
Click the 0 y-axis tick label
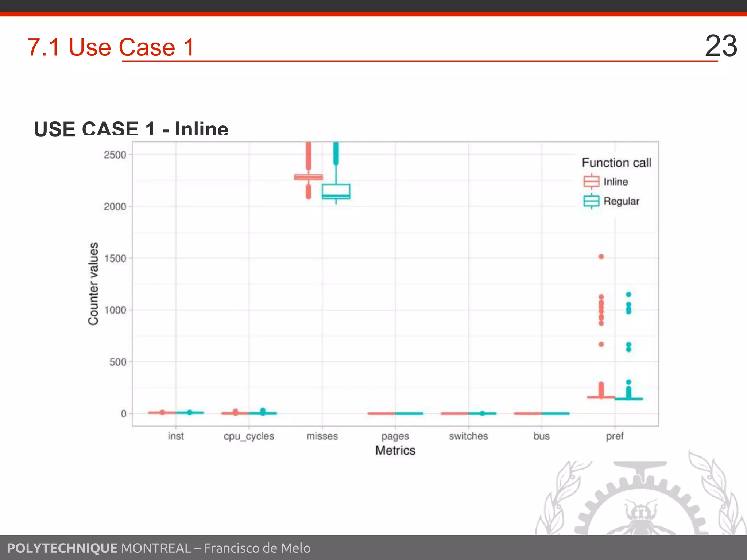coord(124,414)
